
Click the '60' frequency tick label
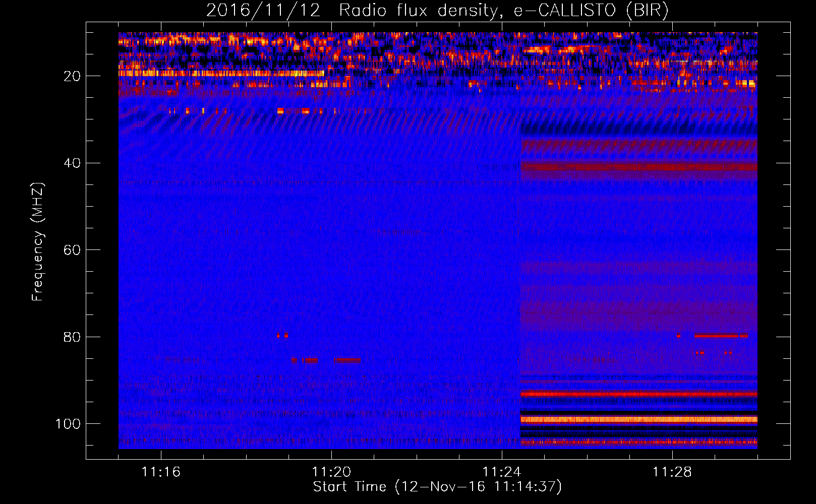(x=72, y=250)
